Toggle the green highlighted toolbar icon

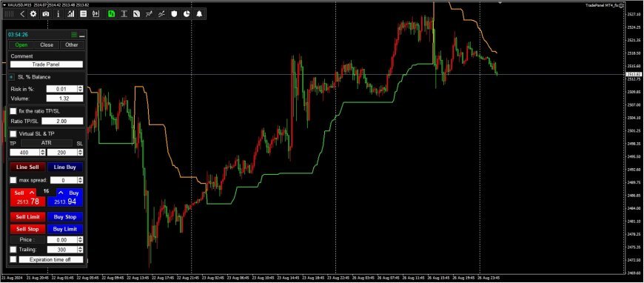[111, 14]
